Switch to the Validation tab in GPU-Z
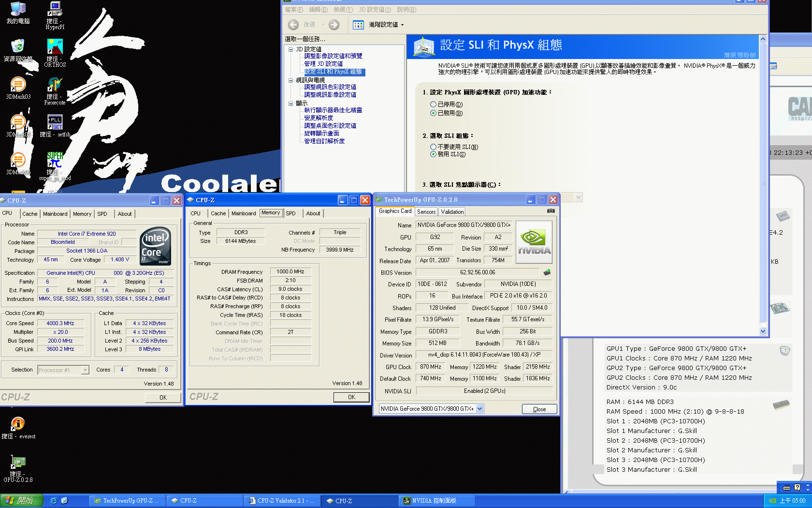 tap(452, 212)
